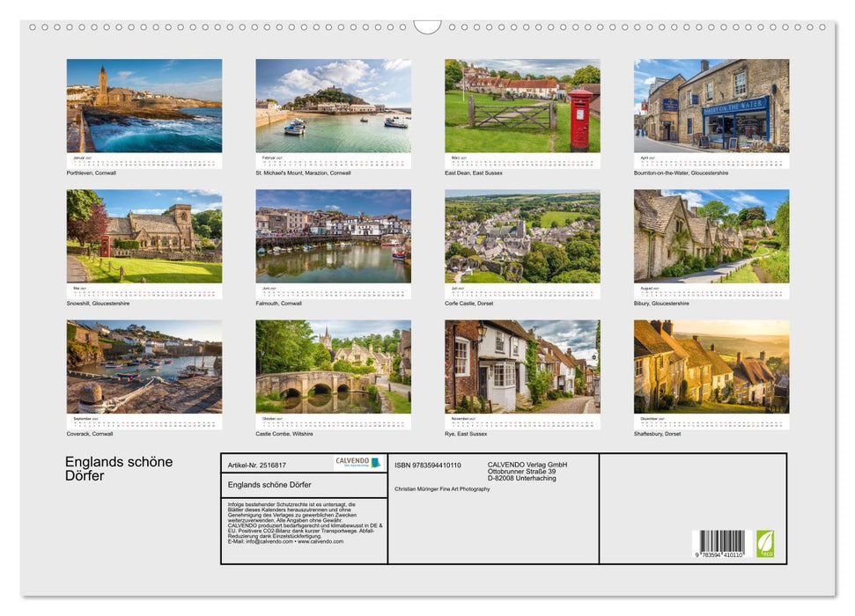The height and width of the screenshot is (616, 855).
Task: Click the 'East Dean, East Sussex' caption
Action: coord(474,172)
